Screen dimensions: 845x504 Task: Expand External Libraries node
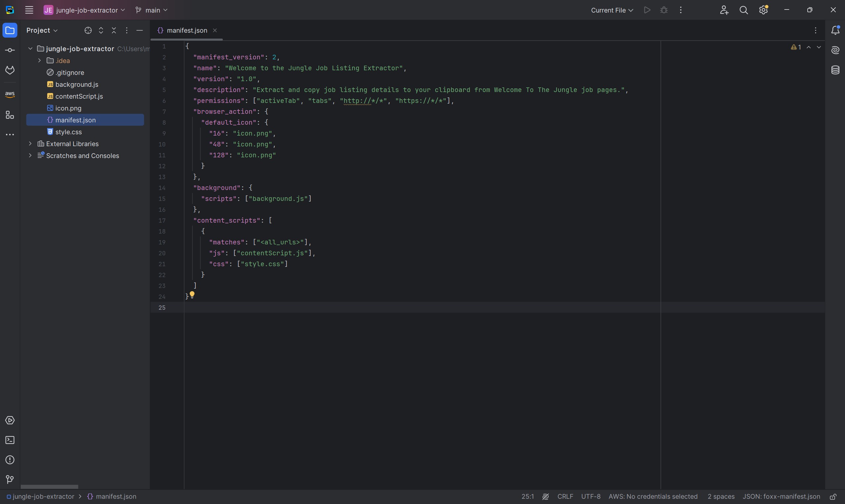[30, 144]
